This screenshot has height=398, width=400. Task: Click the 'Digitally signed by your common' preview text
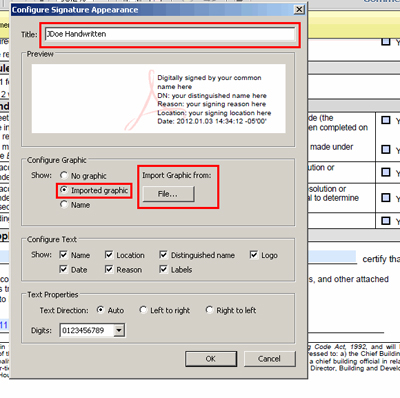point(209,78)
